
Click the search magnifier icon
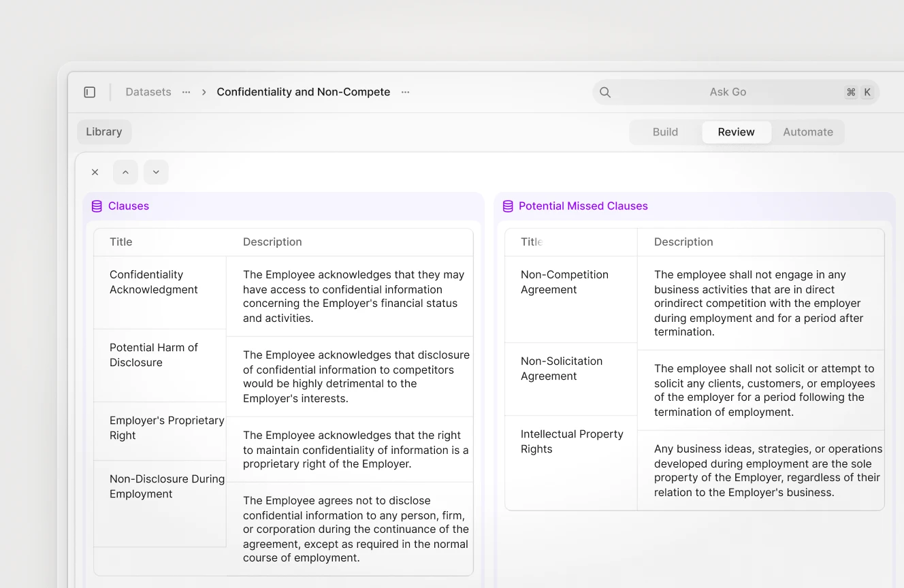coord(605,92)
